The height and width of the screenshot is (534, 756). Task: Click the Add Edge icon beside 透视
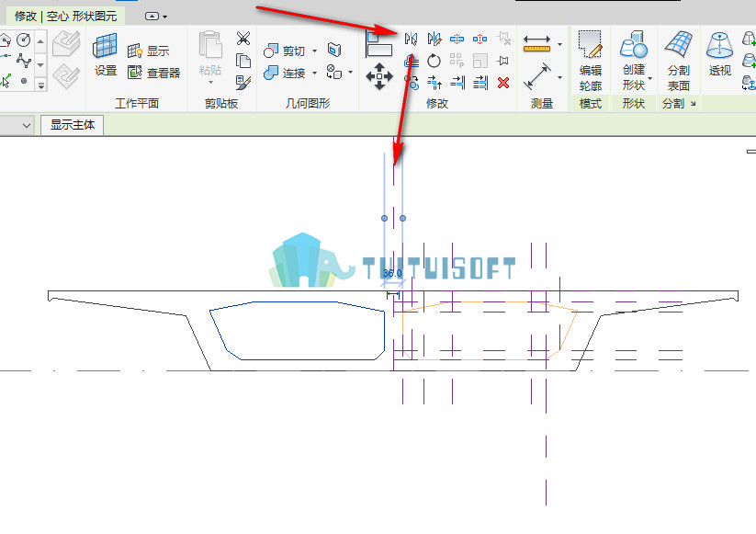click(x=749, y=39)
